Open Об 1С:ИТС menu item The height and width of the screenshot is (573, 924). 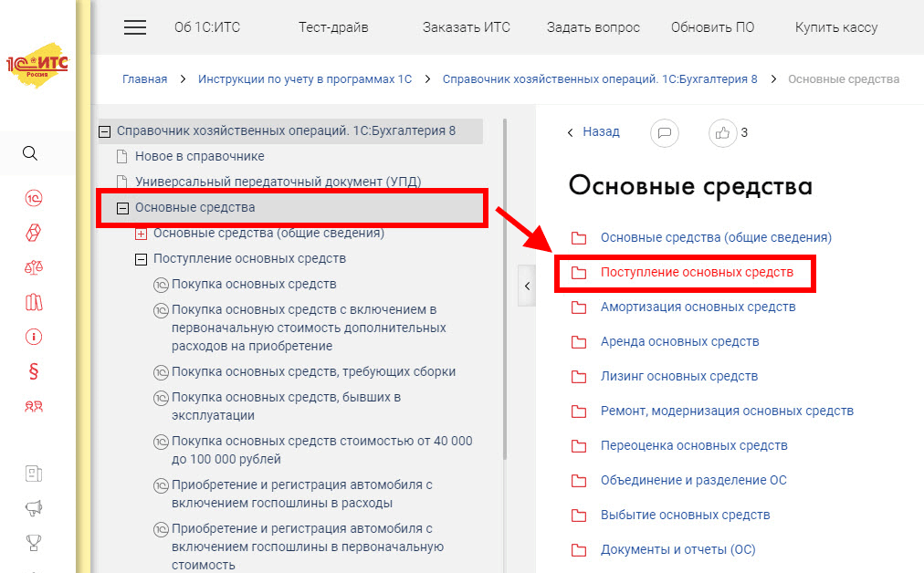click(207, 27)
